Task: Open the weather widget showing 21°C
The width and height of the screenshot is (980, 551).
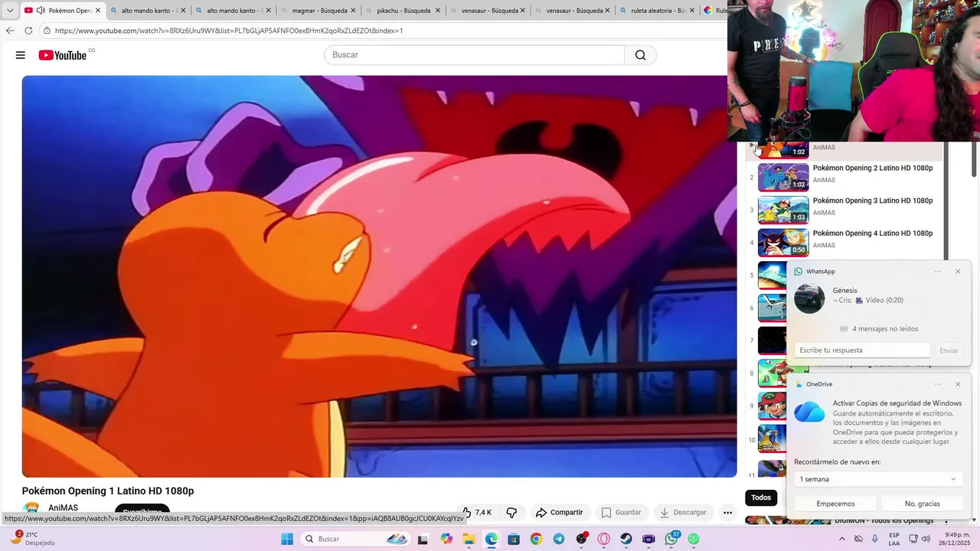Action: [31, 539]
